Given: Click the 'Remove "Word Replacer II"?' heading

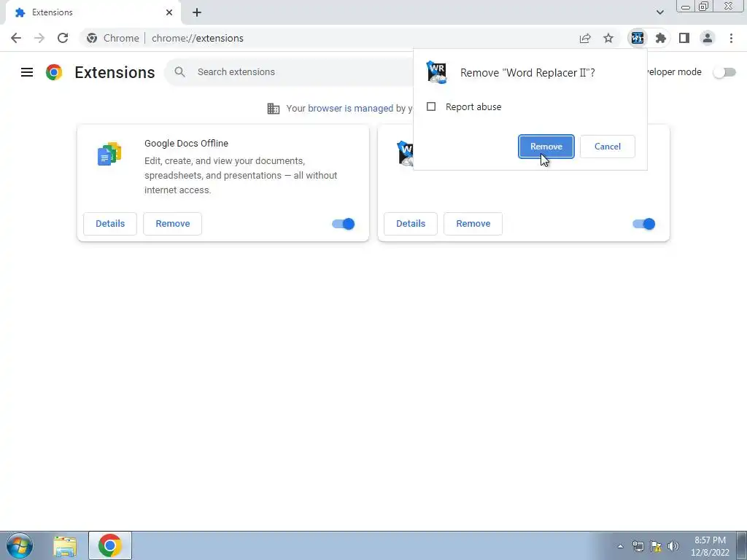Looking at the screenshot, I should point(527,72).
